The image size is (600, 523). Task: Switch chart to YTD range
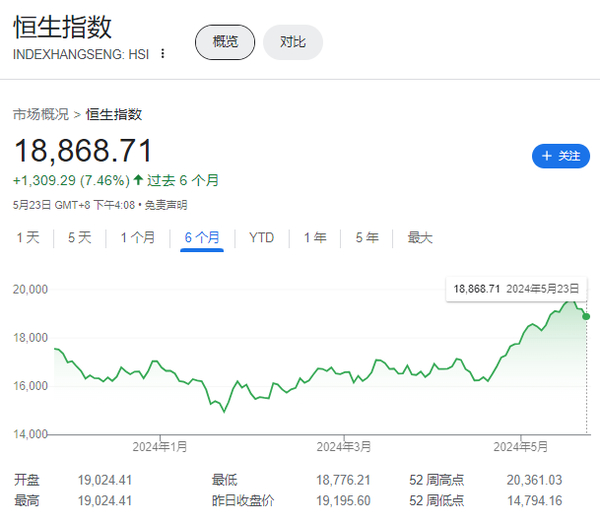(262, 238)
